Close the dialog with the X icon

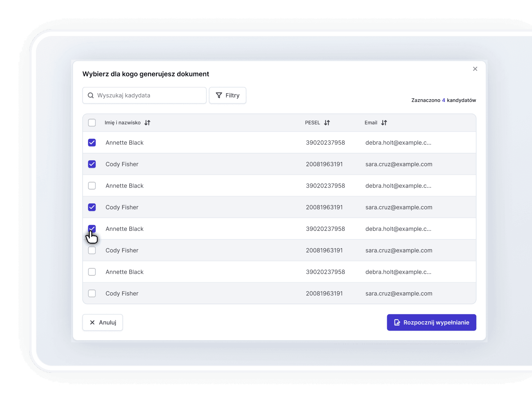(475, 69)
